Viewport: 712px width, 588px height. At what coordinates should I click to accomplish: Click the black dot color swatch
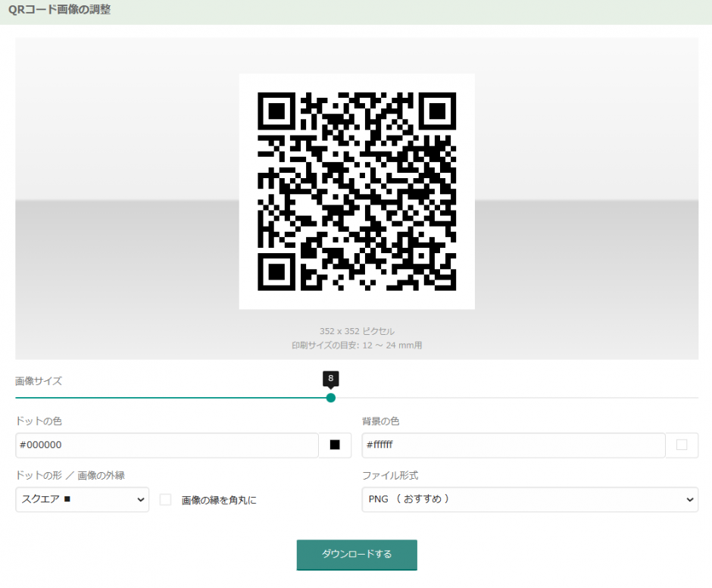[x=334, y=446]
